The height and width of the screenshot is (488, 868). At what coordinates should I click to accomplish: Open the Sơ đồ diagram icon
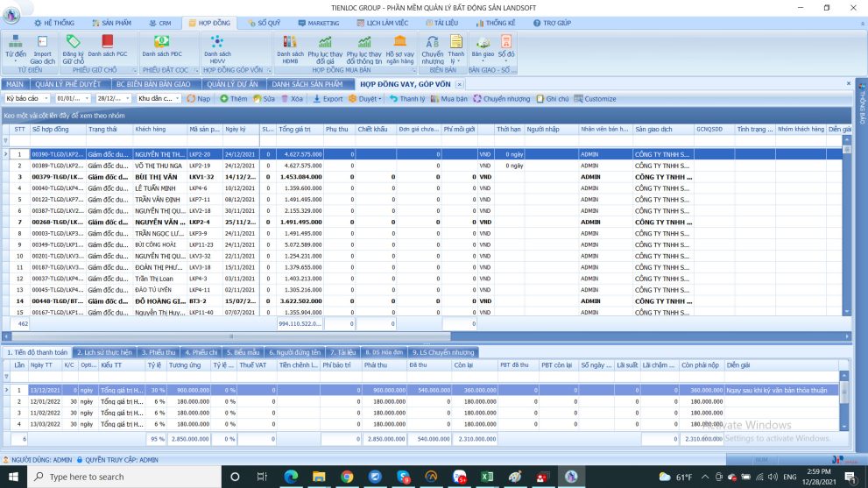[506, 42]
